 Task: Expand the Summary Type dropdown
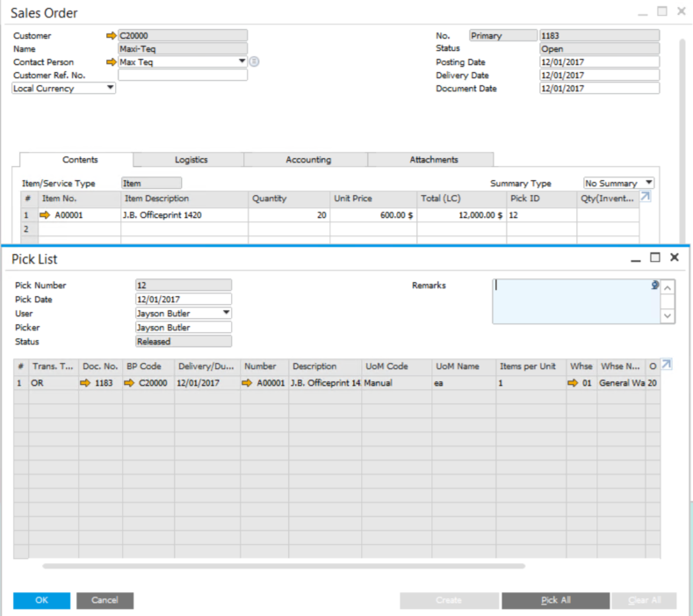(647, 183)
